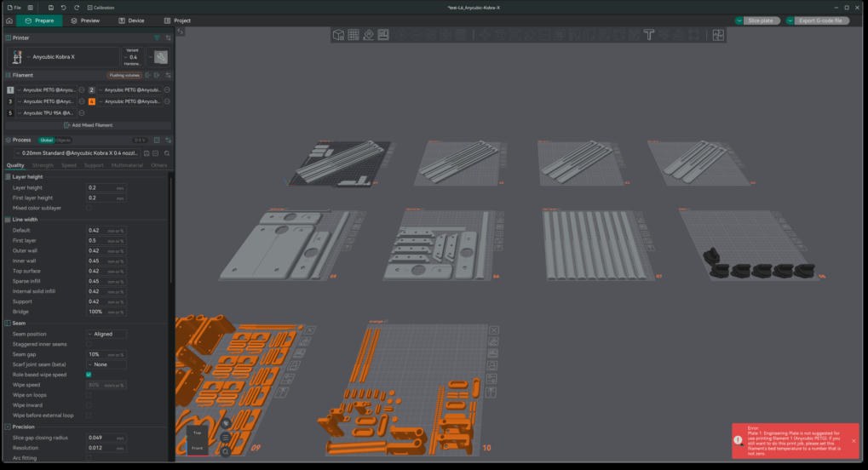Screen dimensions: 868x470
Task: Click filament 1 color swatch
Action: pos(10,89)
